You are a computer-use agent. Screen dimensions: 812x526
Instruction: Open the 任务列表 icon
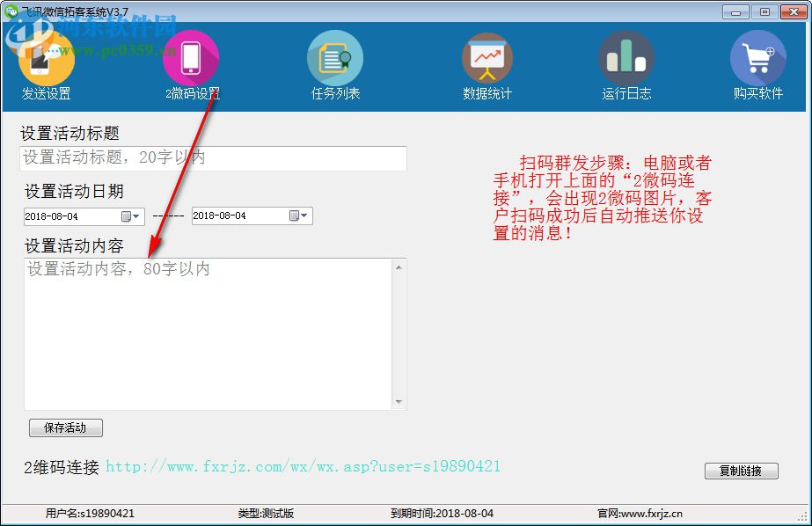(x=335, y=58)
